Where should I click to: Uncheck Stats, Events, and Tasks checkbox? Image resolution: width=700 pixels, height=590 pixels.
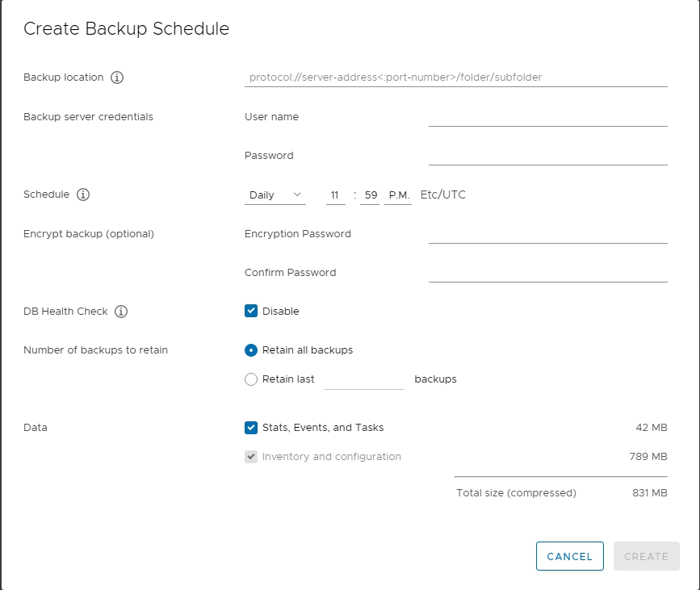(251, 428)
